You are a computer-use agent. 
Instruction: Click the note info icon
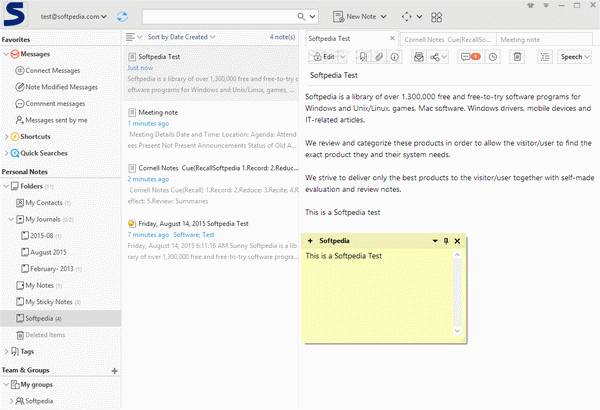click(x=395, y=57)
